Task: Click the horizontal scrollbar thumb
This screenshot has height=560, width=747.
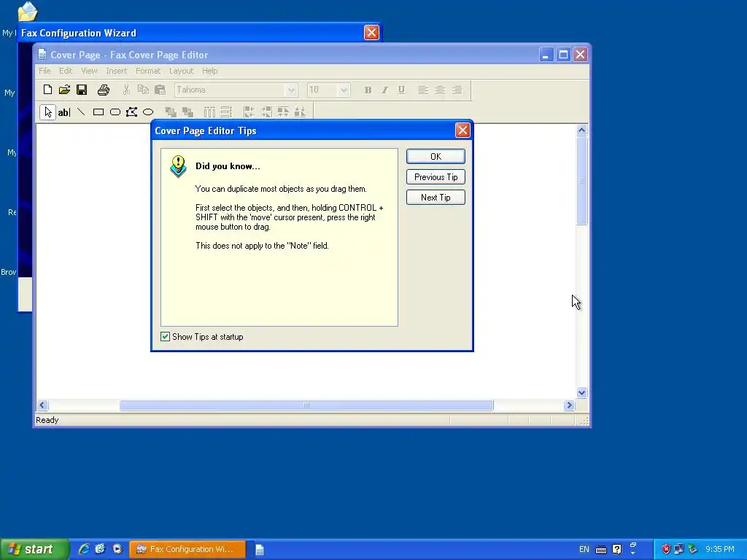Action: (306, 405)
